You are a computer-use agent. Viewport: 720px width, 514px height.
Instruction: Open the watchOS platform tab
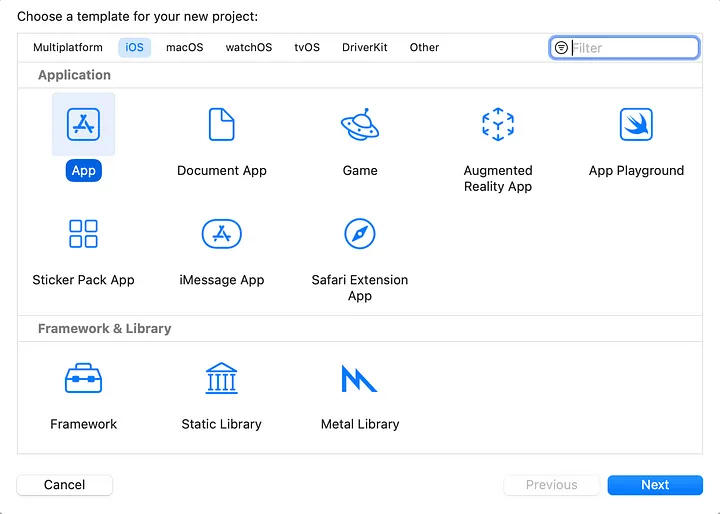248,47
